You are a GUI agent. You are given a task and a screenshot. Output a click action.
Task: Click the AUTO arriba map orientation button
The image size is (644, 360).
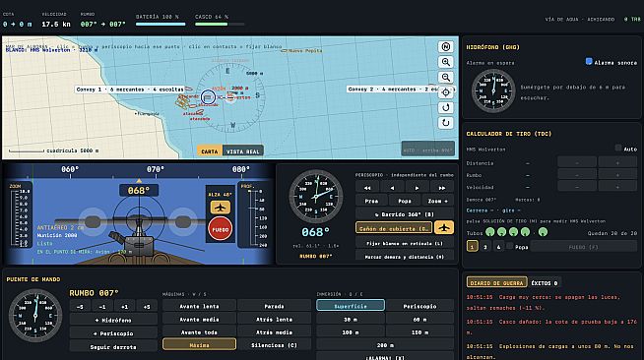click(428, 150)
